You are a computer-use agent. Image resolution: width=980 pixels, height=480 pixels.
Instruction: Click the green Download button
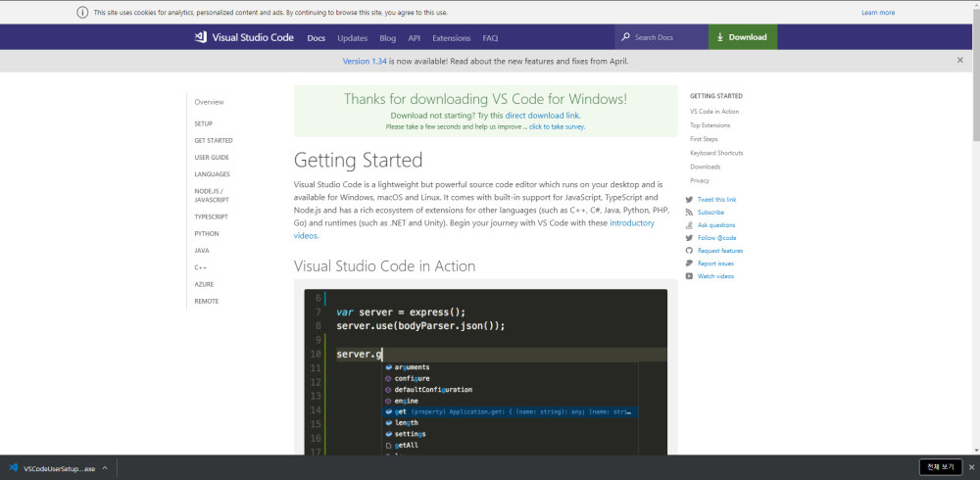743,37
